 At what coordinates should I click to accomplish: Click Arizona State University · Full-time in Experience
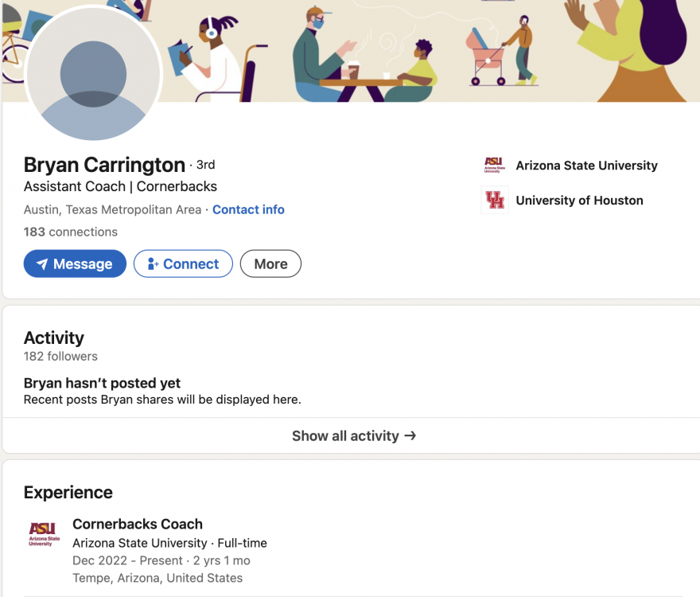(169, 543)
